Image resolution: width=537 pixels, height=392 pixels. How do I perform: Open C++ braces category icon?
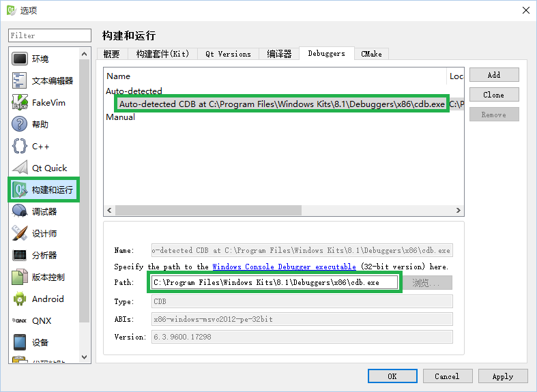coord(20,146)
